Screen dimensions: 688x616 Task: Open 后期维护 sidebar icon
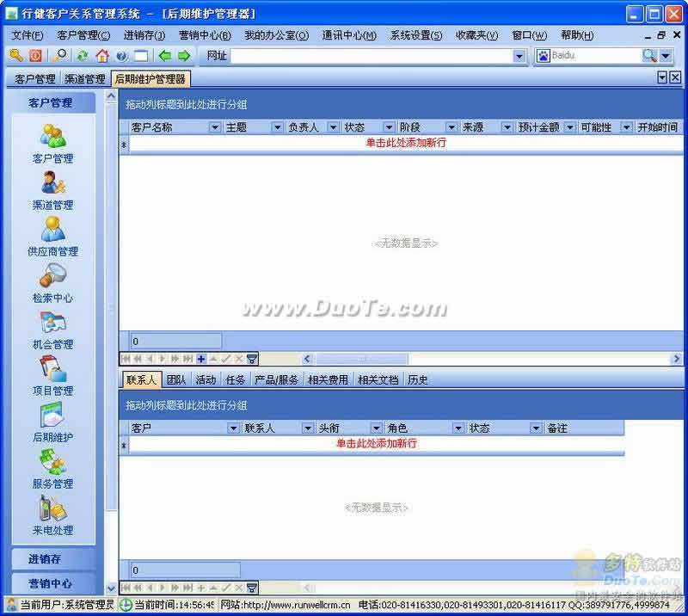52,416
